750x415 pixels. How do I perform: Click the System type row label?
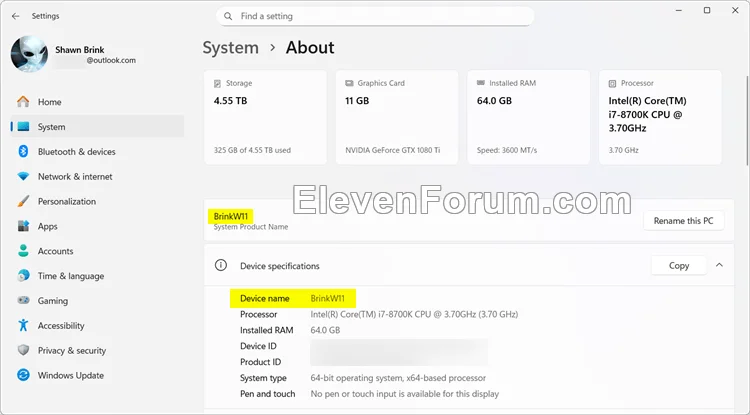[263, 378]
